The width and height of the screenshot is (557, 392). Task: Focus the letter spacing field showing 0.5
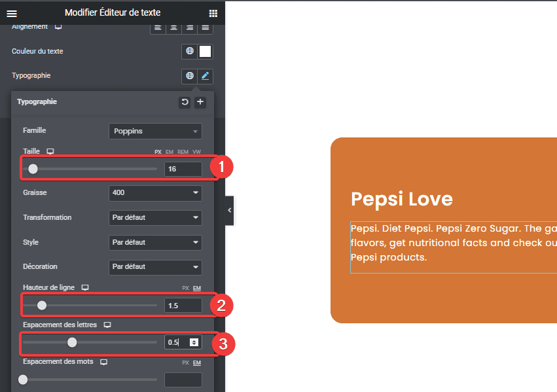[183, 342]
